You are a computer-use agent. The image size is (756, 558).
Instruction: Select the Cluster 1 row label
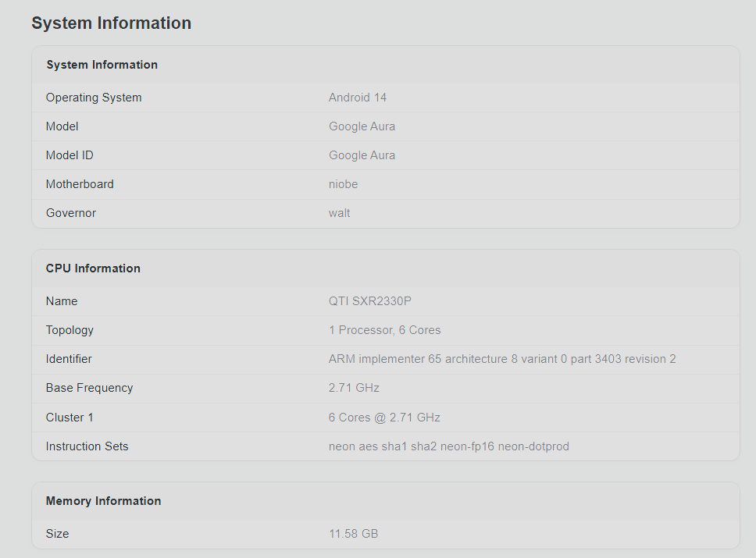pyautogui.click(x=70, y=418)
